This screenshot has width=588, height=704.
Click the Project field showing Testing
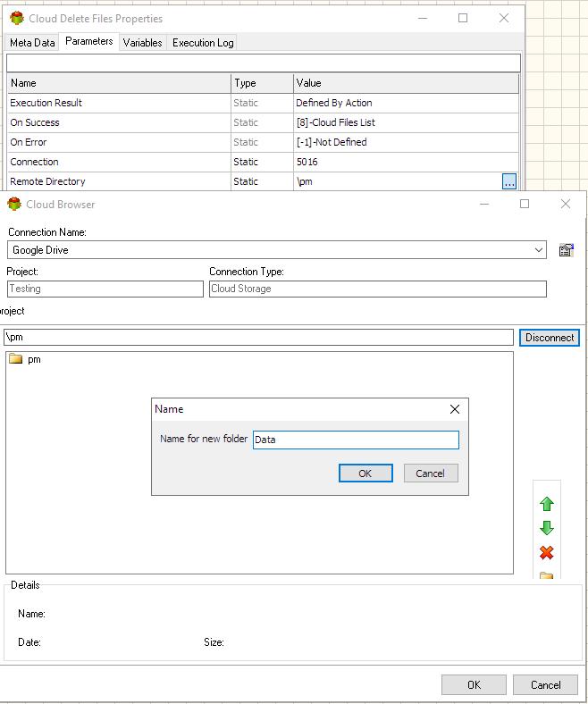click(x=105, y=289)
